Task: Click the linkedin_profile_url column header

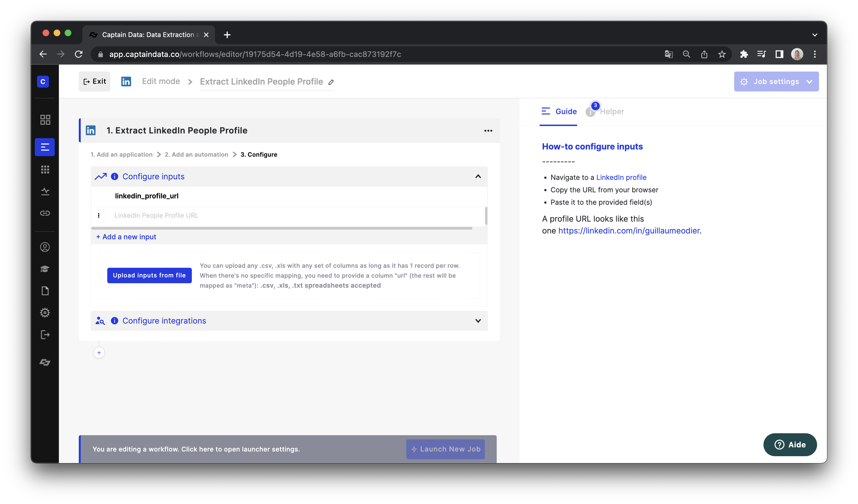Action: pos(147,196)
